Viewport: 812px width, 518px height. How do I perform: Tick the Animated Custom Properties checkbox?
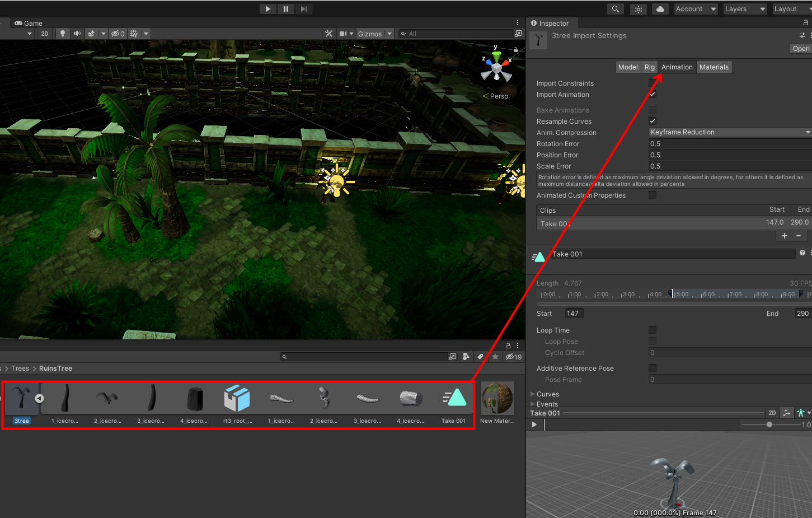tap(652, 195)
